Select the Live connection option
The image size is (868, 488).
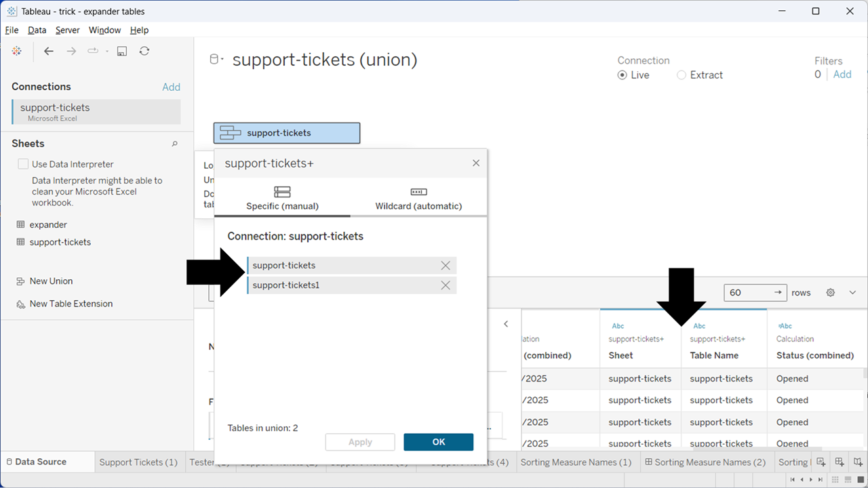(622, 75)
